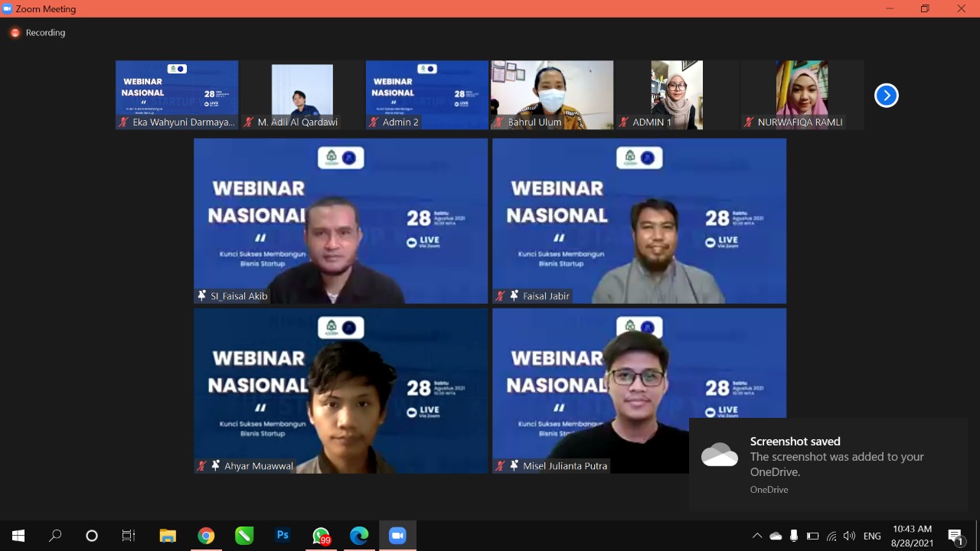Click muted mic icon beside Admin 2

(x=374, y=122)
